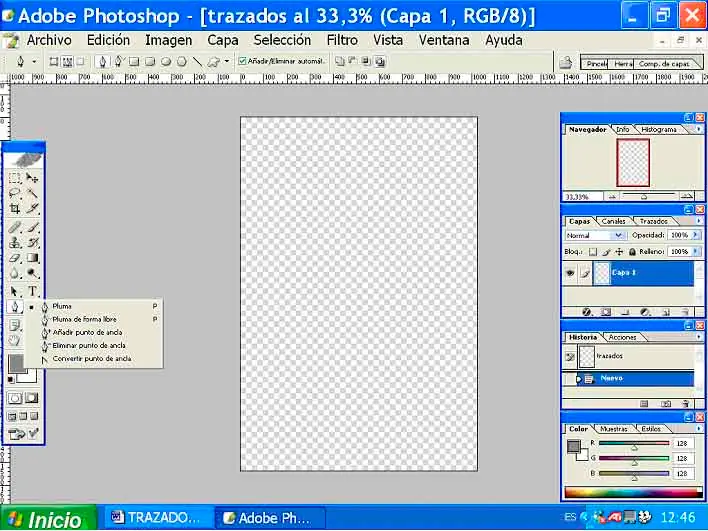This screenshot has height=531, width=708.
Task: Open the Relleno slider arrow
Action: click(x=696, y=251)
